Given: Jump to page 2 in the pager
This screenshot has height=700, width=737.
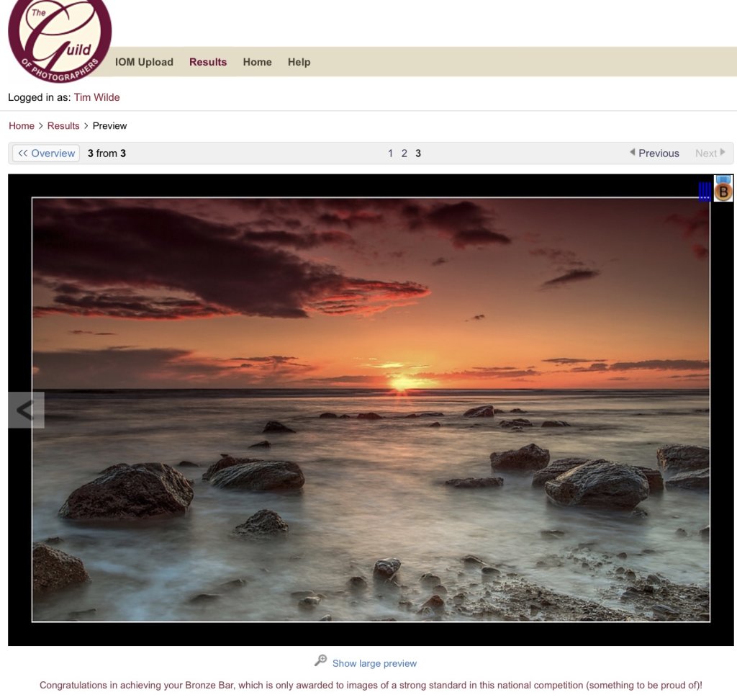Looking at the screenshot, I should pos(404,153).
